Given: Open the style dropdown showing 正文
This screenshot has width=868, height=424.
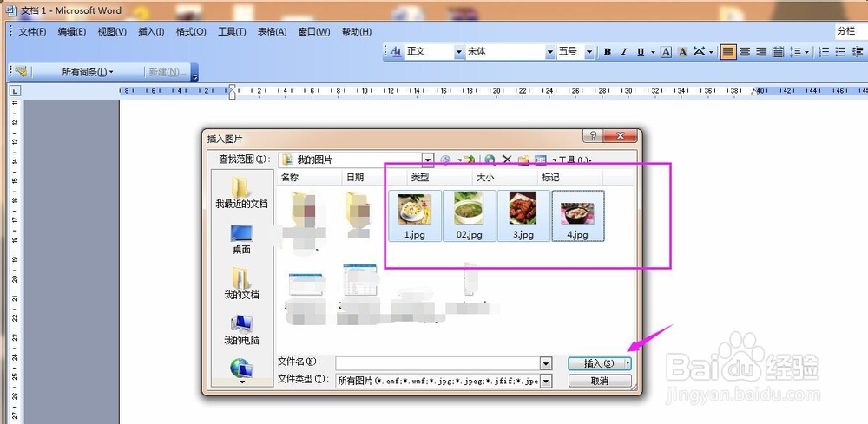Looking at the screenshot, I should coord(458,52).
